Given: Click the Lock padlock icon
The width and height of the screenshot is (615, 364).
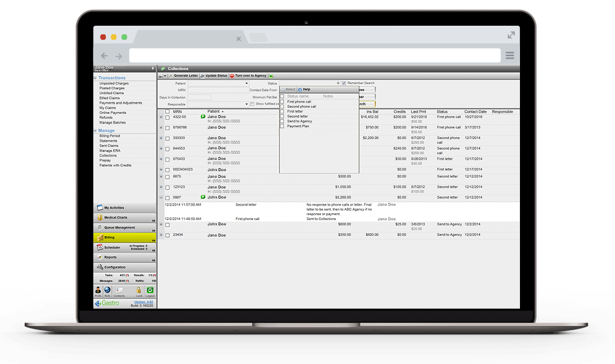Looking at the screenshot, I should click(139, 290).
